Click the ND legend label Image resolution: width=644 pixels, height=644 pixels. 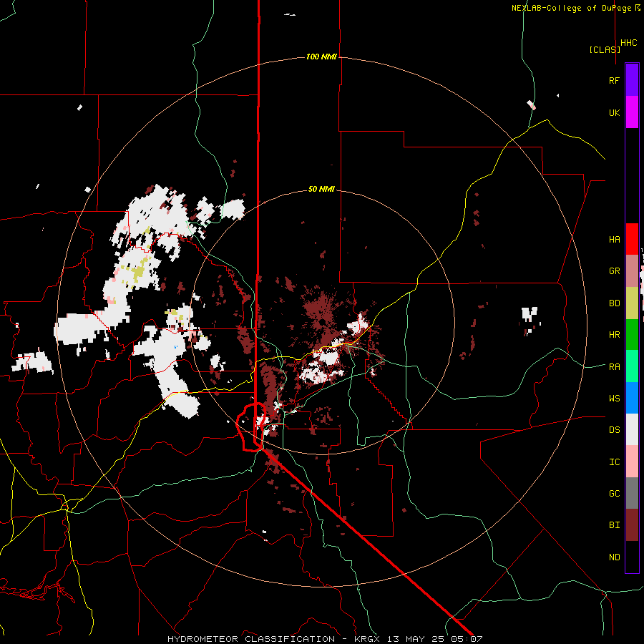coord(614,557)
